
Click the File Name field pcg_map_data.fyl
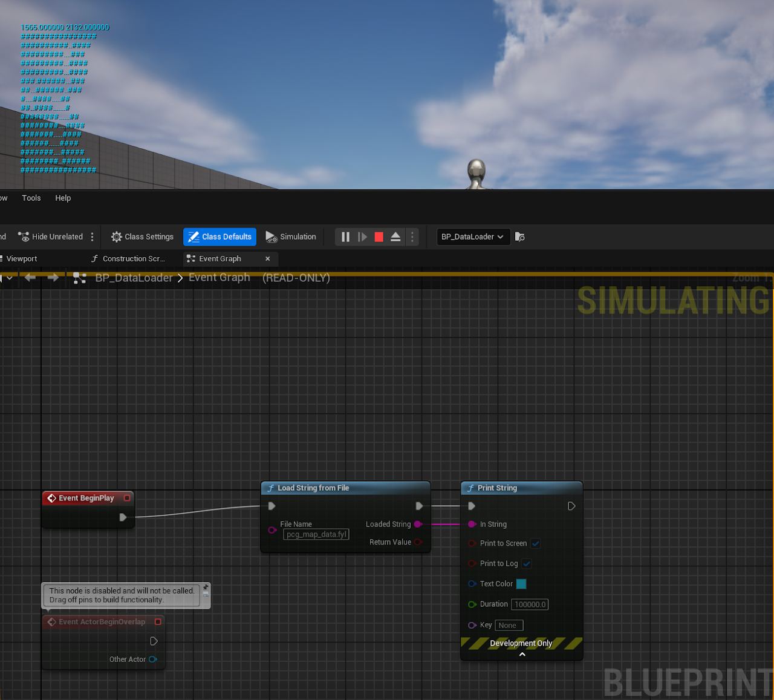pos(316,534)
